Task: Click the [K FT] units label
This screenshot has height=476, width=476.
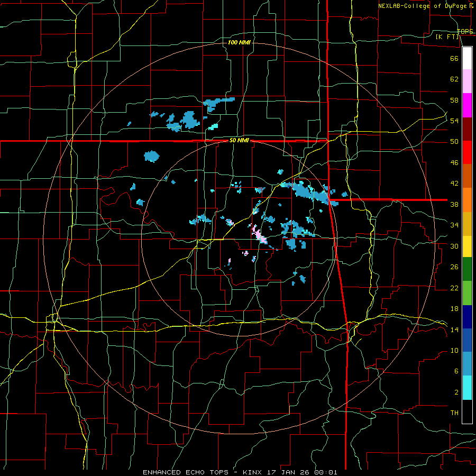Action: click(x=447, y=36)
